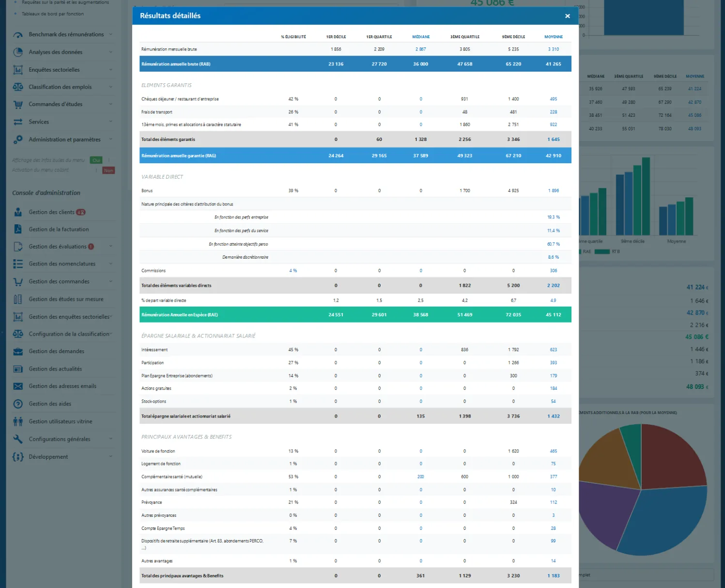This screenshot has width=725, height=588.
Task: Expand the Commandes d'études chevron
Action: coord(111,104)
